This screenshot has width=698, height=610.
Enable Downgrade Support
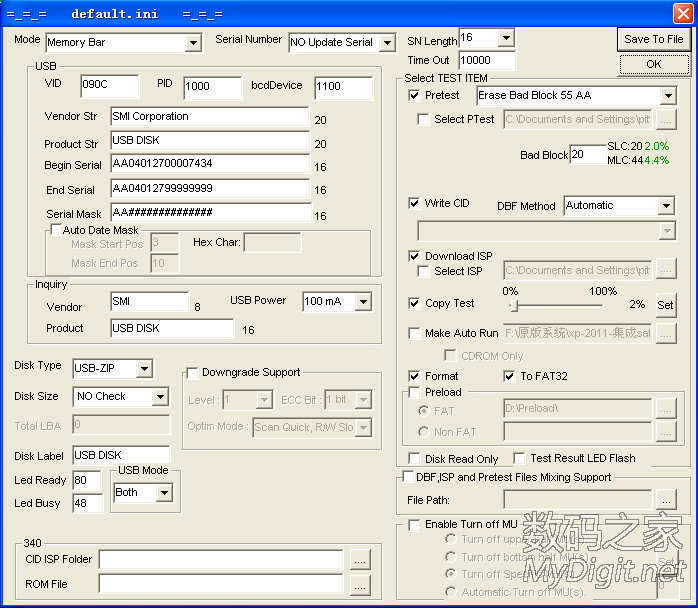click(x=192, y=373)
